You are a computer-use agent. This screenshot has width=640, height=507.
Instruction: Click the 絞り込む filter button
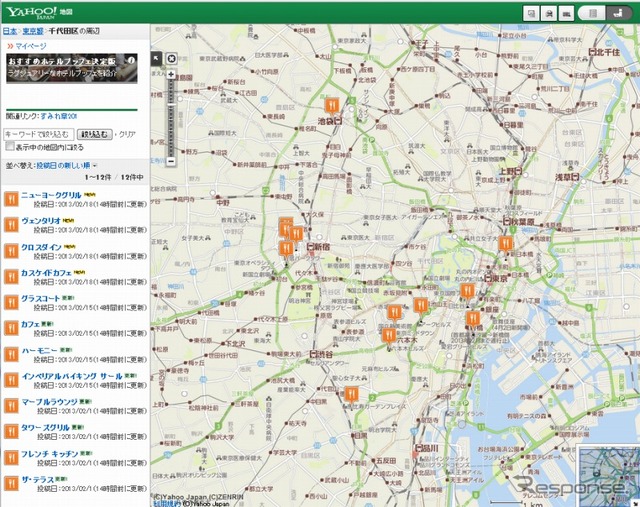click(x=94, y=134)
